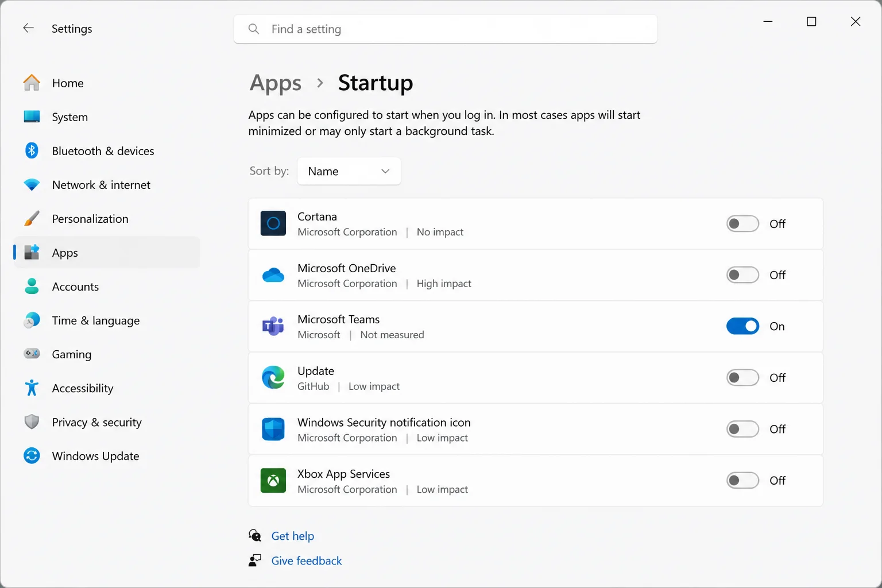Screen dimensions: 882x588
Task: Maximize the Settings window
Action: (811, 21)
